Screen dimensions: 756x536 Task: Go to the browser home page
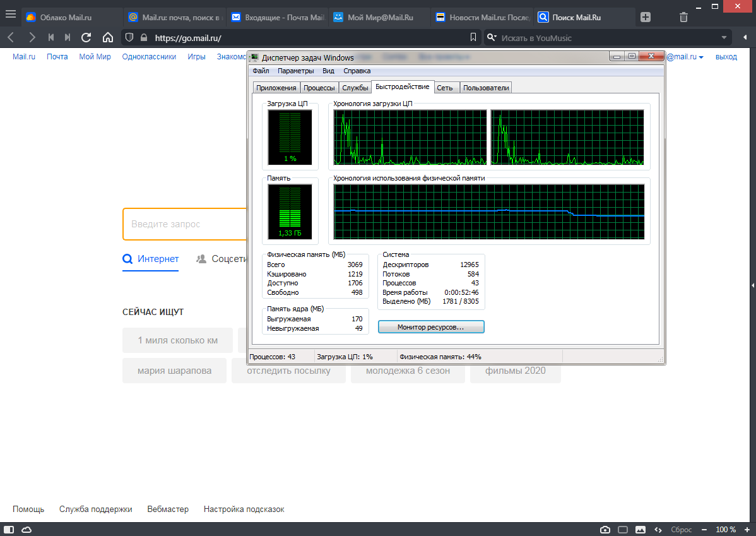click(108, 38)
